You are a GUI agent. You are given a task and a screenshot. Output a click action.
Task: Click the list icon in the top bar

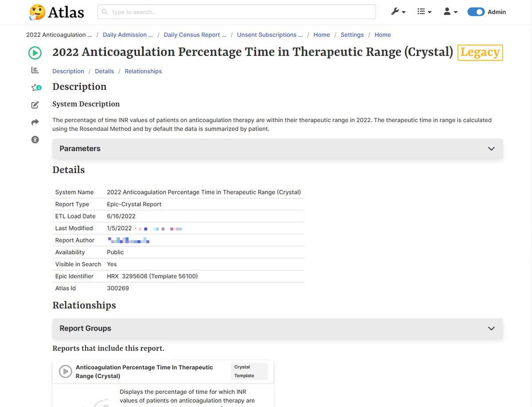tap(422, 12)
